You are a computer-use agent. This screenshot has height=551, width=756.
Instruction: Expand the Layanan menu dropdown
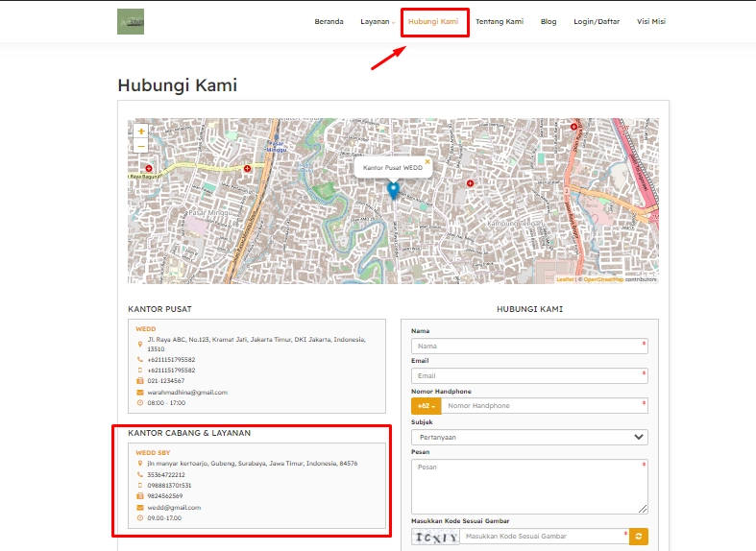[378, 21]
